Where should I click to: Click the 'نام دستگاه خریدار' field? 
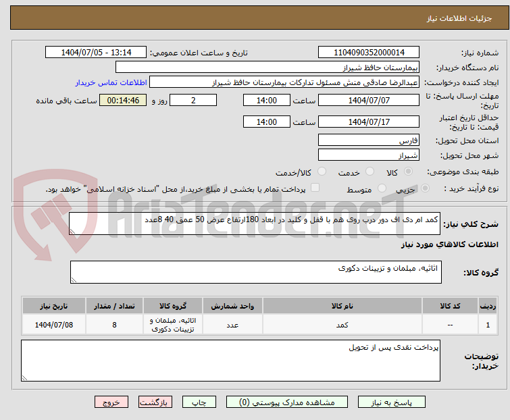(x=267, y=68)
